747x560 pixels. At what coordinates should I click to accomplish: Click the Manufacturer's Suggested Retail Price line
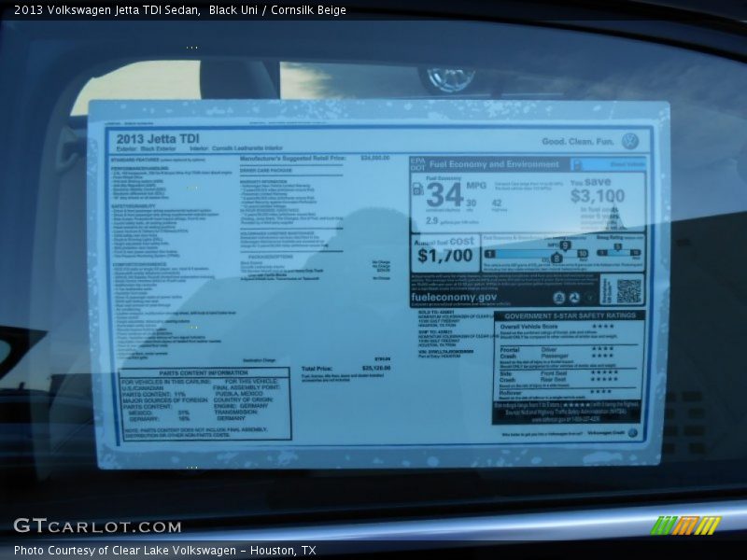coord(292,159)
